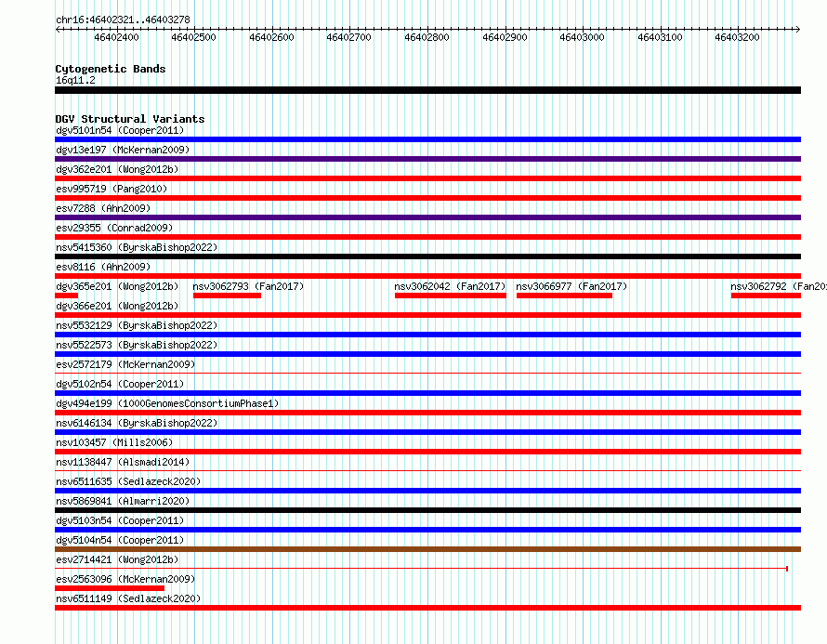The height and width of the screenshot is (644, 827).
Task: Click the brown bar under dgv5104n54
Action: (x=427, y=549)
